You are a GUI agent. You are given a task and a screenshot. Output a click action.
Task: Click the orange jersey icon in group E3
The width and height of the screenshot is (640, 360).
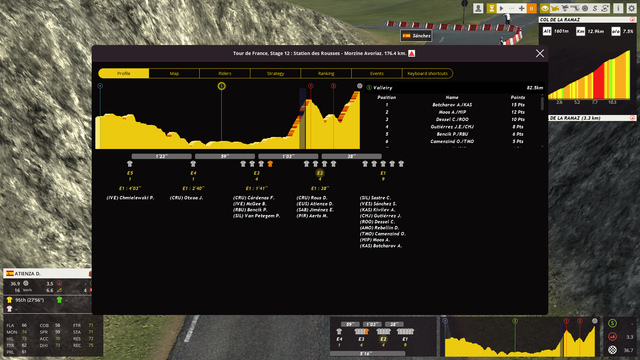point(270,164)
